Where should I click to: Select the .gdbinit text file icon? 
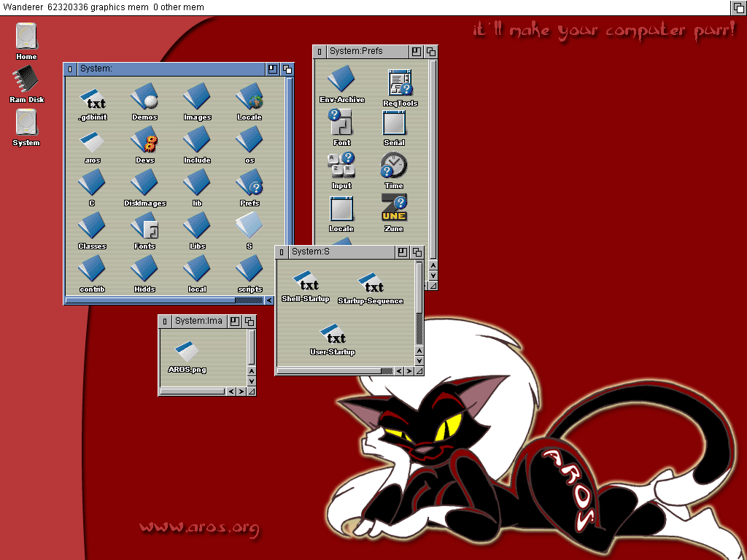pos(93,100)
